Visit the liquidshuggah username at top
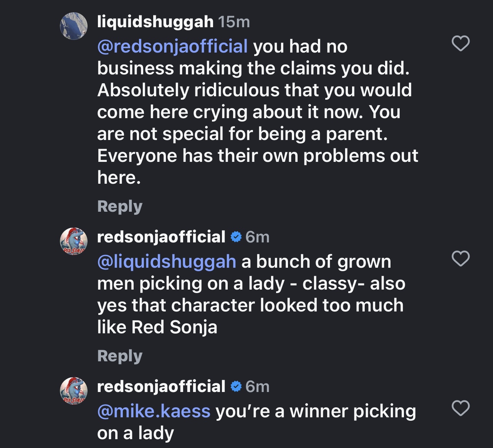Viewport: 493px width, 448px height. (x=155, y=22)
